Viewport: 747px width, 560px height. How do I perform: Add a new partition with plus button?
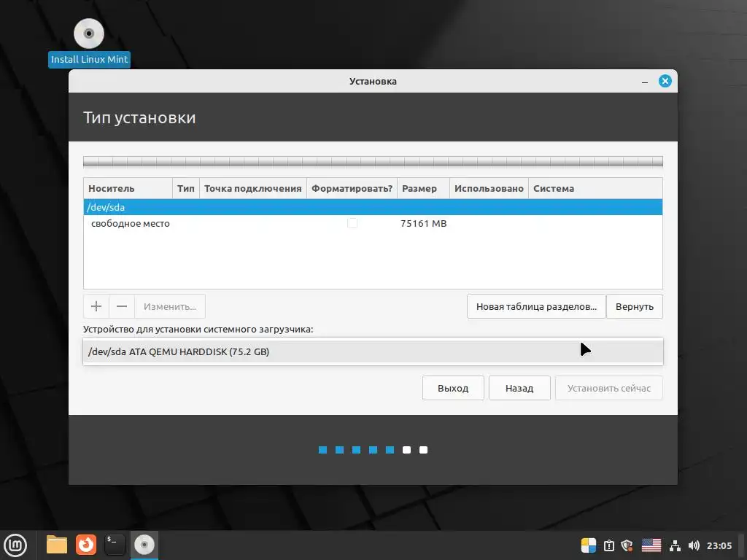pos(96,306)
